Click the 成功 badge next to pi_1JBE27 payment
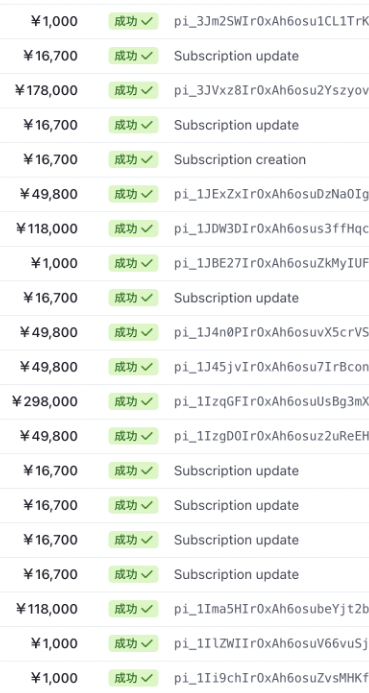 point(133,263)
